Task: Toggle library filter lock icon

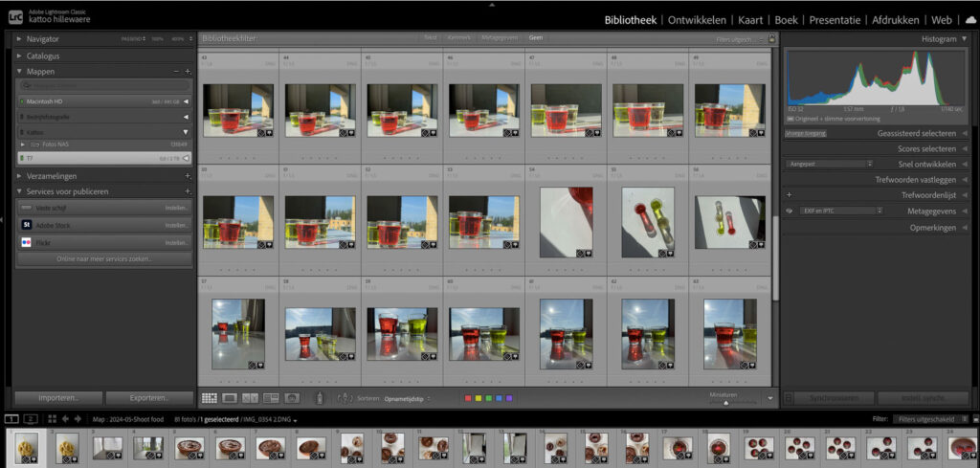Action: [x=772, y=38]
